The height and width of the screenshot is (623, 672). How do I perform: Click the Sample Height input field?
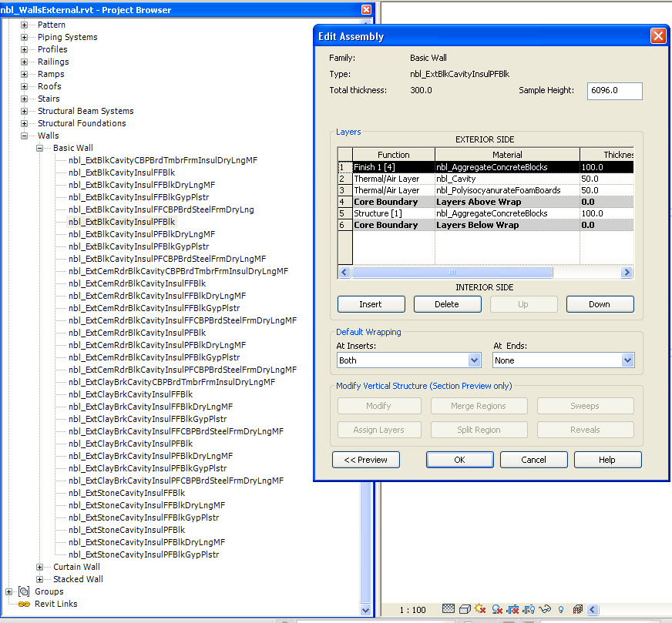[614, 91]
